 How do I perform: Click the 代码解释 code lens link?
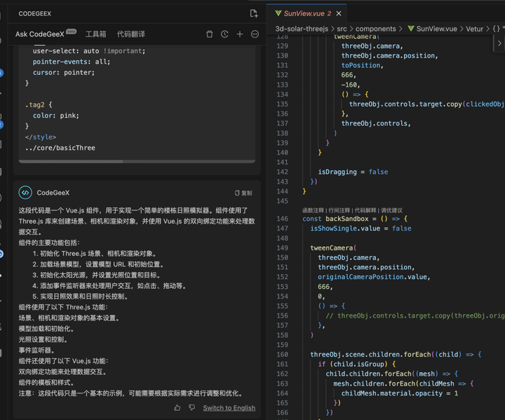click(365, 210)
